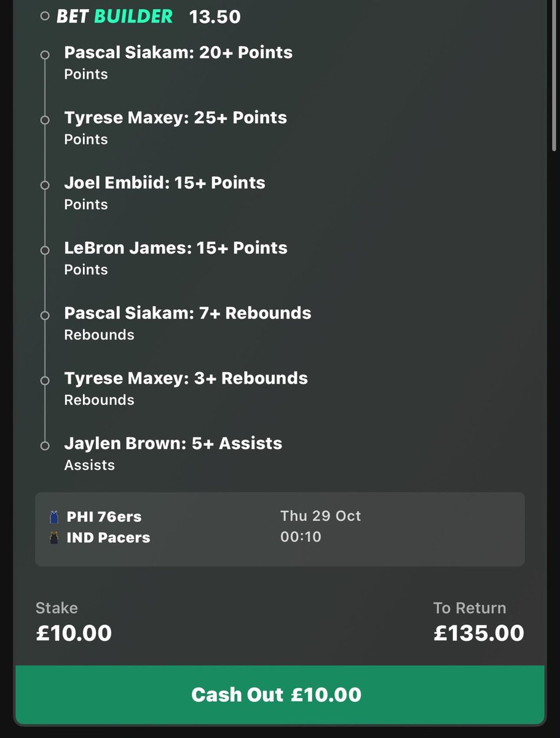Click the PHI 76ers jersey icon
Image resolution: width=560 pixels, height=738 pixels.
coord(55,517)
